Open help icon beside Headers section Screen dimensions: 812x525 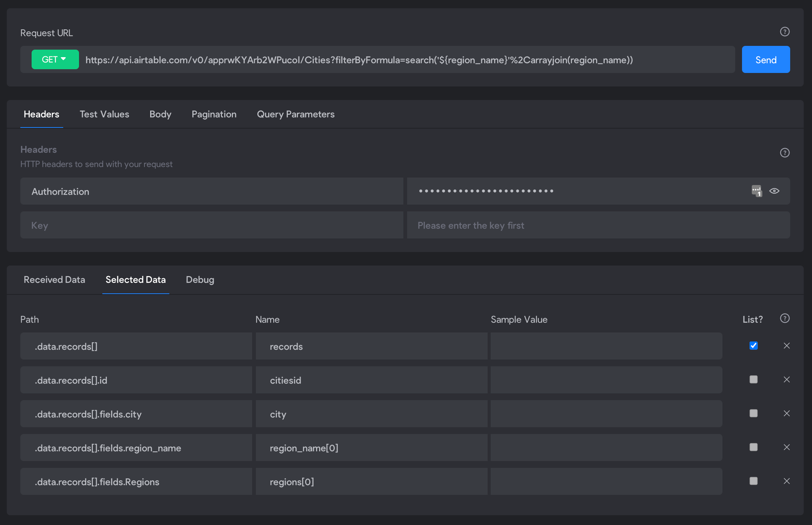point(785,153)
